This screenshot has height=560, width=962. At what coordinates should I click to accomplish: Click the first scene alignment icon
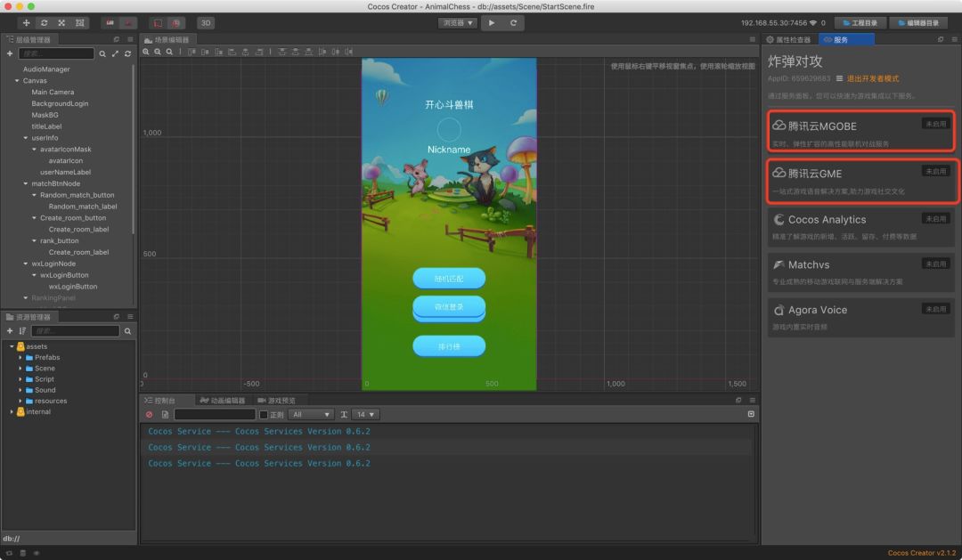tap(192, 52)
